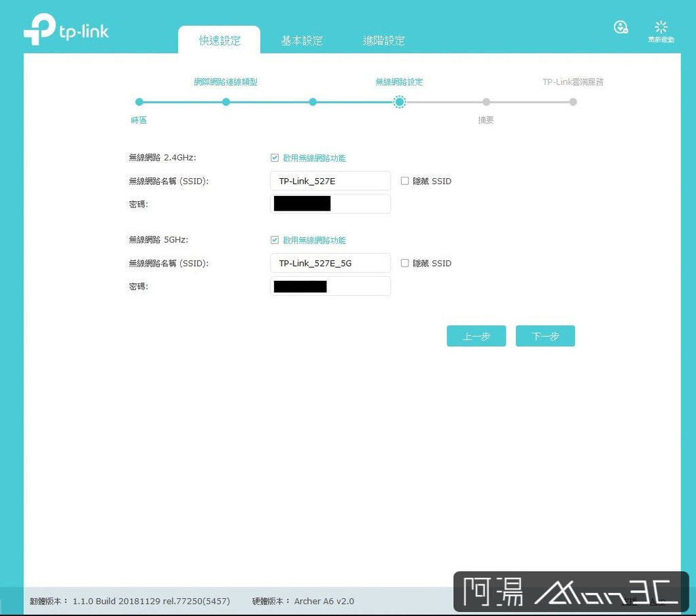Click the TP-Link雲端服務 step marker
Viewport: 696px width, 616px height.
pyautogui.click(x=573, y=102)
